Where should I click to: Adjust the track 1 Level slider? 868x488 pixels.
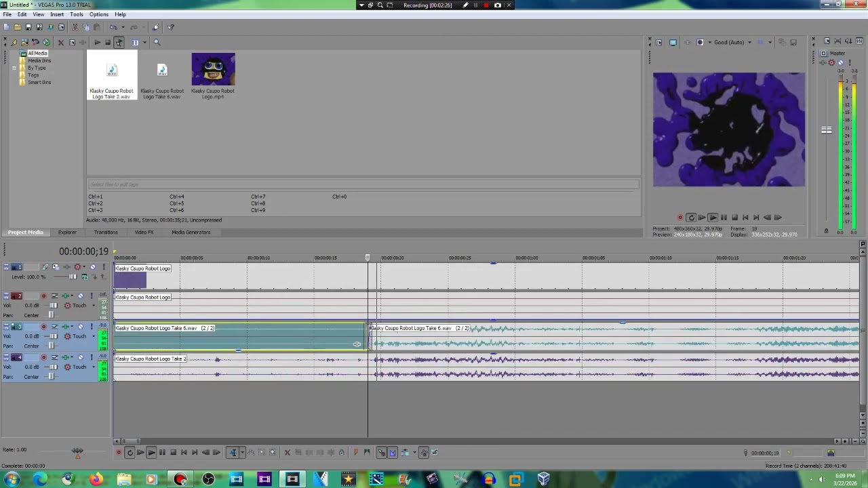(x=73, y=277)
